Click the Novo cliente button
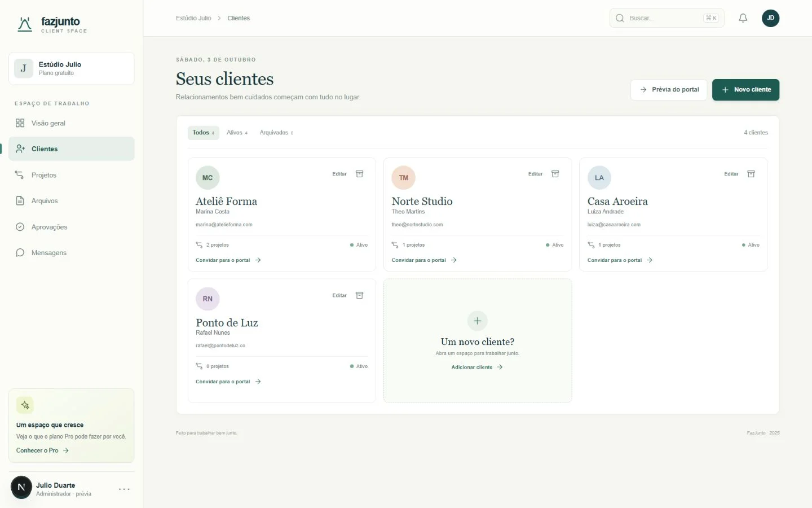 [x=745, y=90]
